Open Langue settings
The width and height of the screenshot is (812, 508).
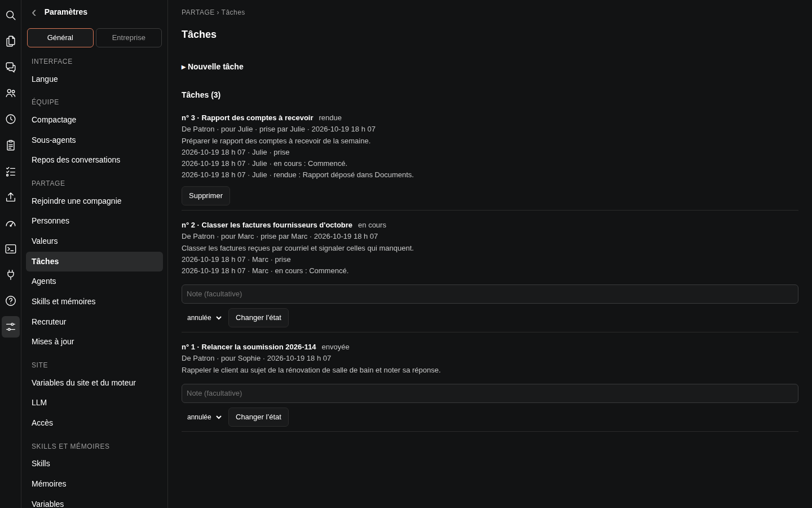[x=94, y=79]
